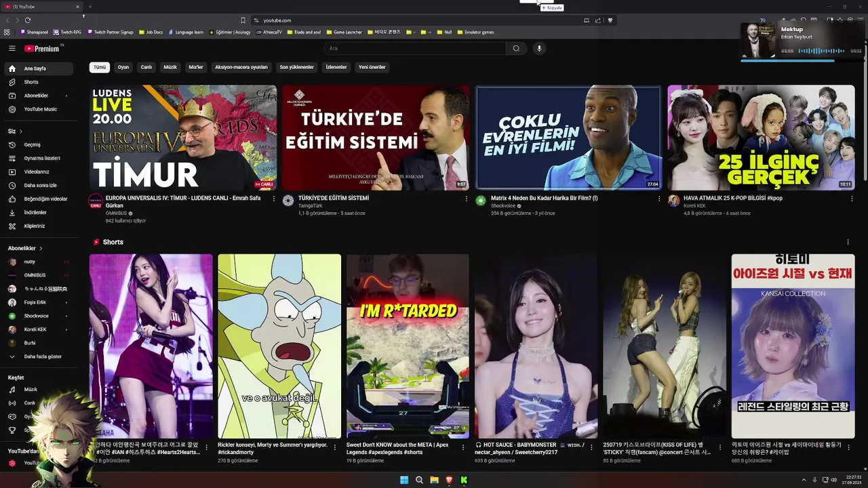Click the share icon in address bar
This screenshot has width=868, height=488.
point(598,20)
